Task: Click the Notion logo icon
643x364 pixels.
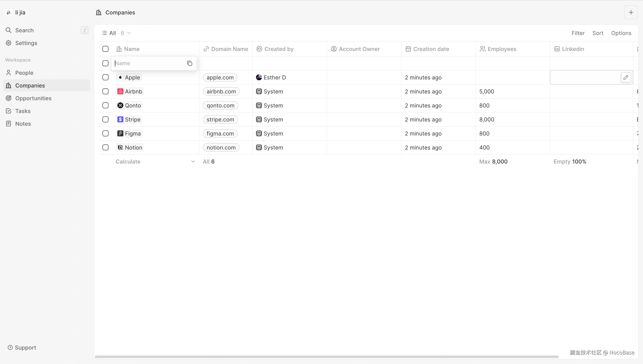Action: [120, 148]
